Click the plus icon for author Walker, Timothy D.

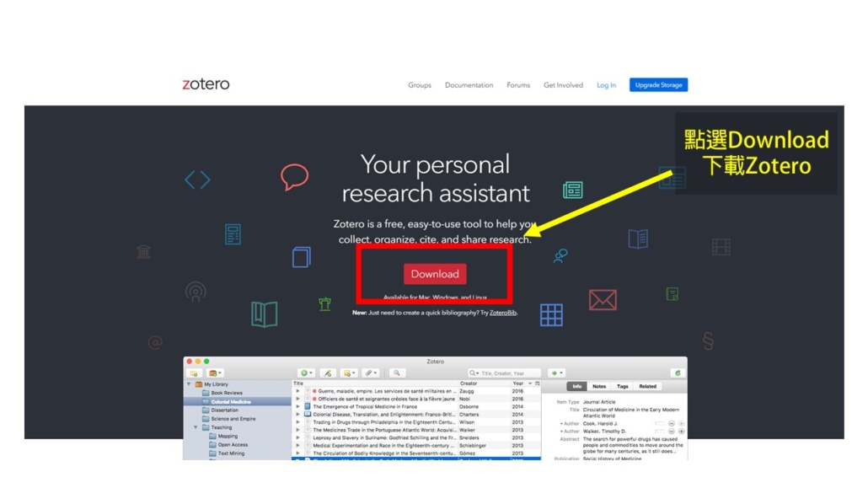(x=682, y=432)
